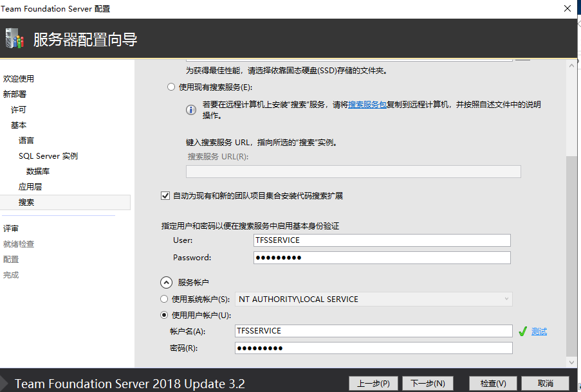Viewport: 581px width, 392px height.
Task: Click the Password field under User
Action: point(382,258)
